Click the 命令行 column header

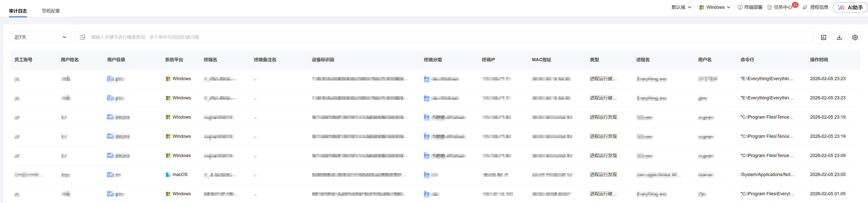point(747,60)
